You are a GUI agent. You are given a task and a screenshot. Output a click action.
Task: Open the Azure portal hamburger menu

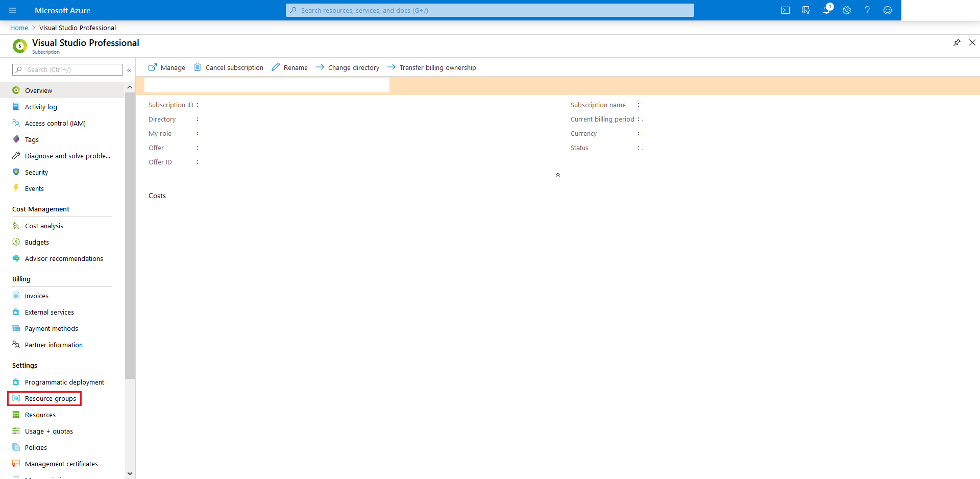point(13,10)
